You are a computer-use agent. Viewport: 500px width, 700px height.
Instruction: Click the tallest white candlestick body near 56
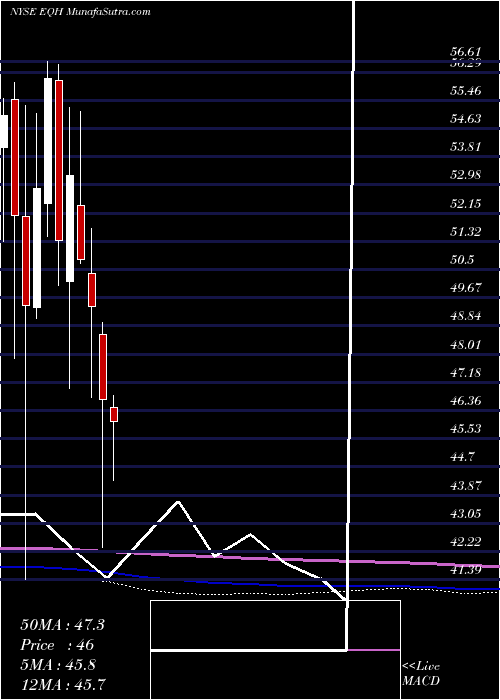48,141
